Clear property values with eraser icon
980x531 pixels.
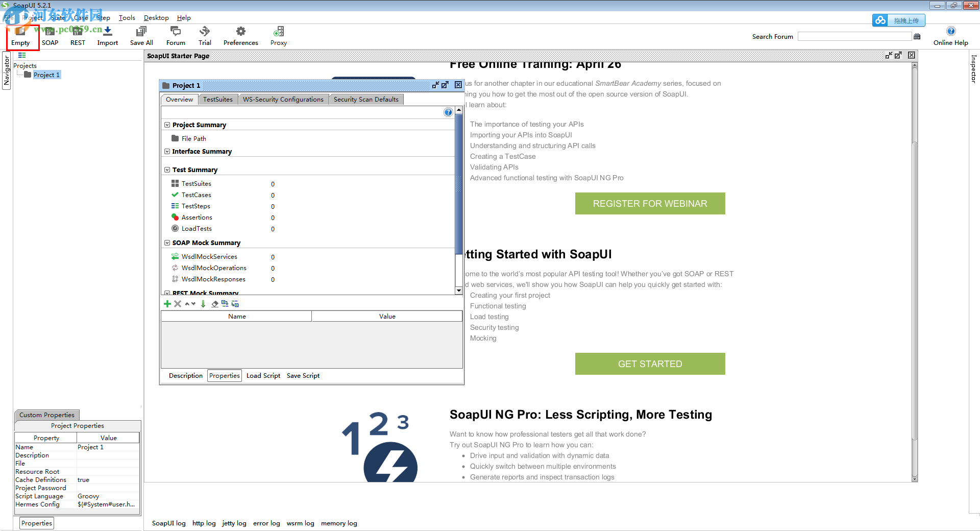coord(215,304)
